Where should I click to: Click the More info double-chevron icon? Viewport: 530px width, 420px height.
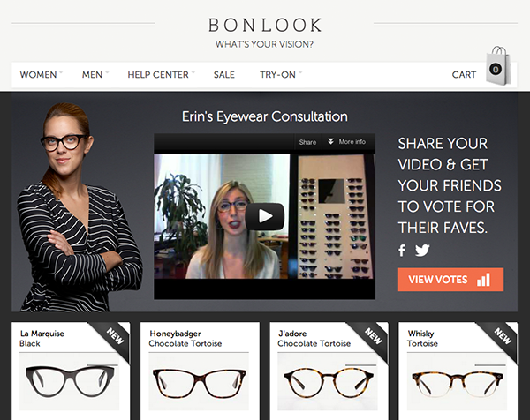(330, 141)
